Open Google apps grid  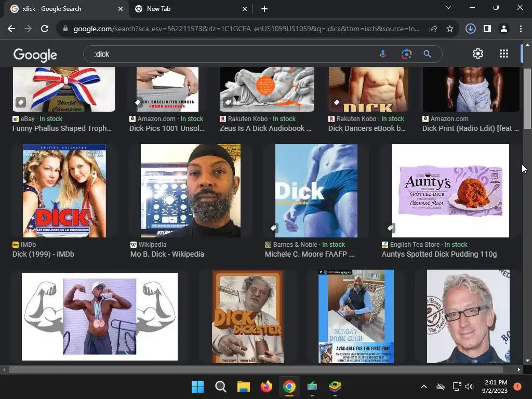pyautogui.click(x=504, y=54)
